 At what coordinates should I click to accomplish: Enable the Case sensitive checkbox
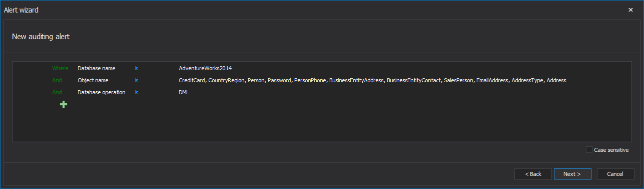(x=589, y=150)
